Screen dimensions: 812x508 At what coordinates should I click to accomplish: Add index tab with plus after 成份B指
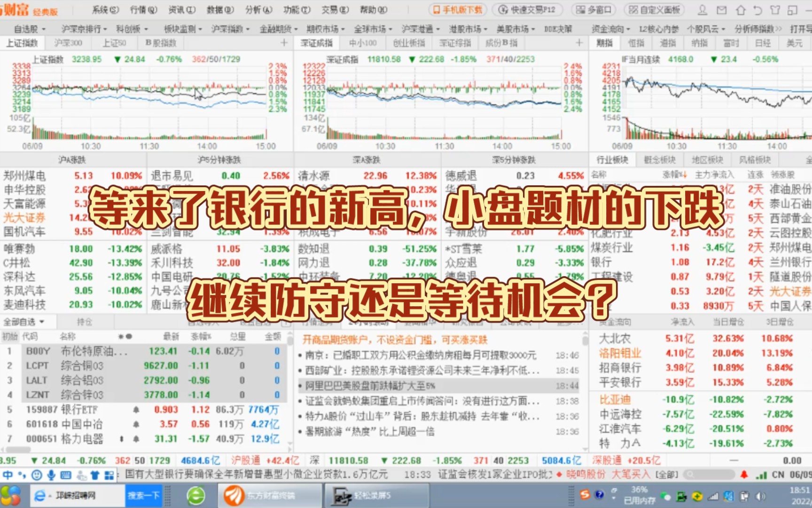[579, 43]
